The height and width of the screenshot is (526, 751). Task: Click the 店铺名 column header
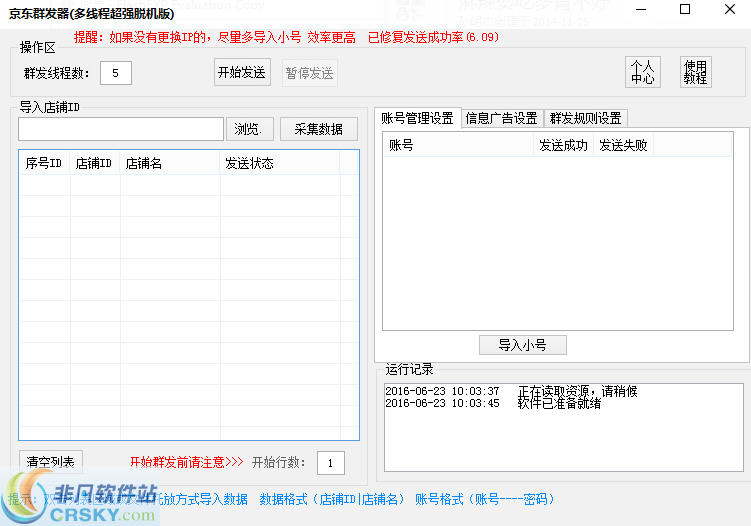(170, 163)
